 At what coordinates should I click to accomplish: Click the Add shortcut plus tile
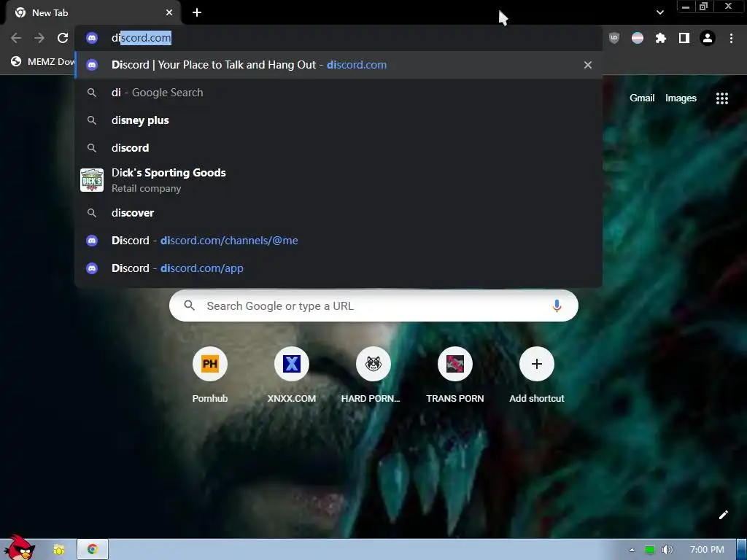coord(536,364)
